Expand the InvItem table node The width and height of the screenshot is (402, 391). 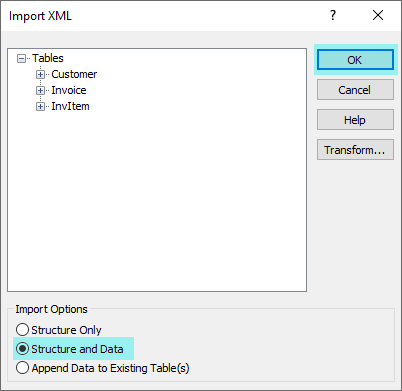[40, 106]
